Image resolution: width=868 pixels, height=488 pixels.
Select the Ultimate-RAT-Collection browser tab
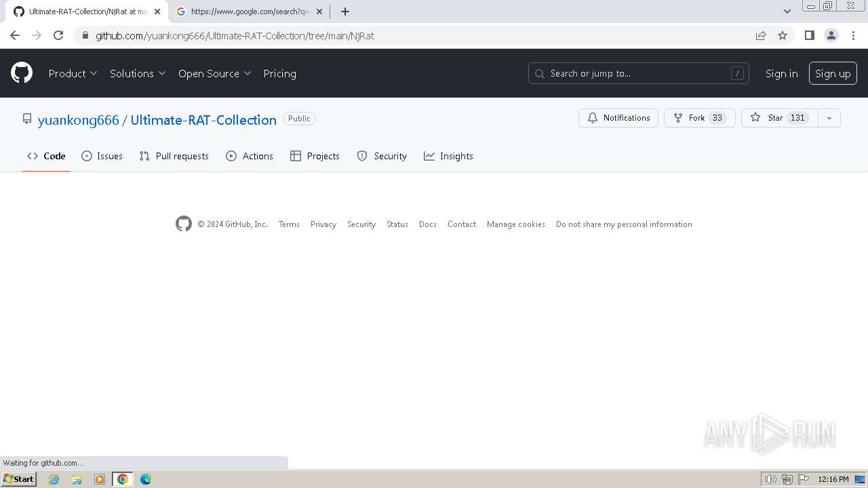coord(87,12)
